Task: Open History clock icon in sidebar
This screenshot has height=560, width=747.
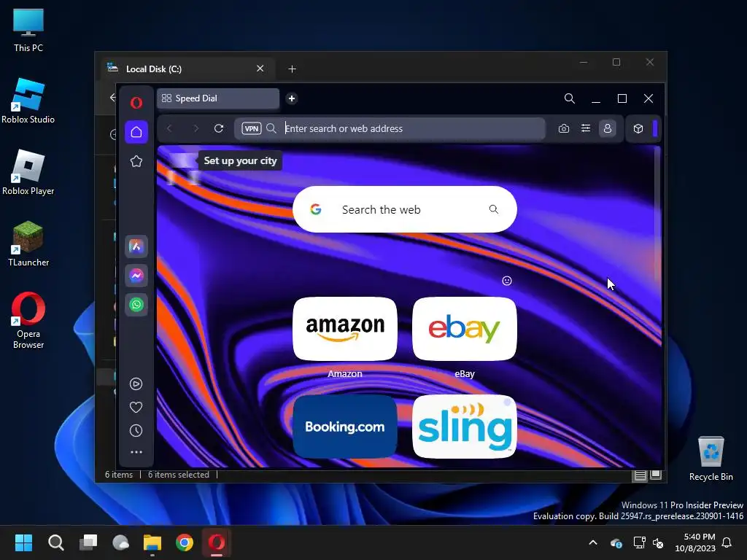Action: point(136,430)
